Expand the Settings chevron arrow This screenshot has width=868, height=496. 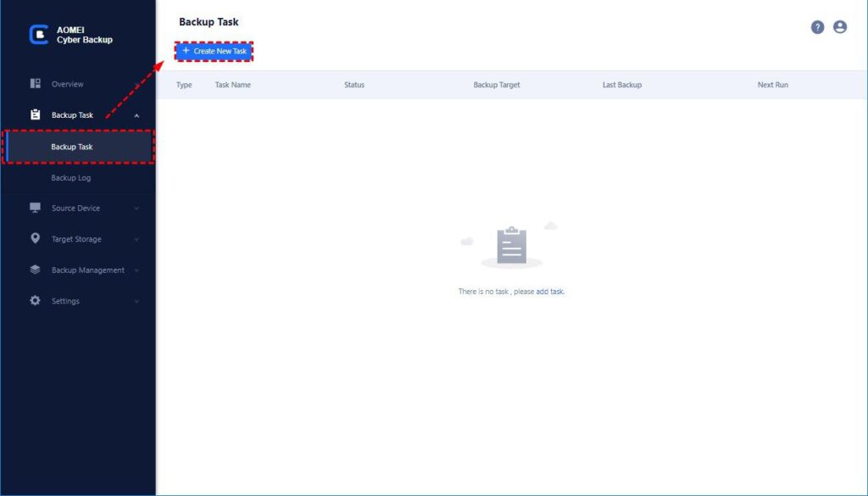click(x=136, y=302)
